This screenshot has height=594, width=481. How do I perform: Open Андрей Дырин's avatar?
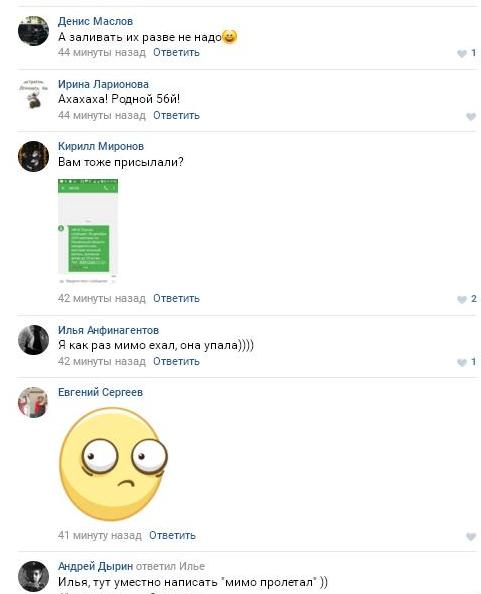tap(33, 576)
